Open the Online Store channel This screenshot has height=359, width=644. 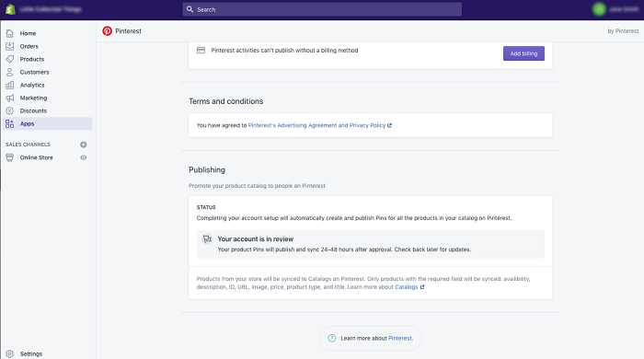pos(37,157)
